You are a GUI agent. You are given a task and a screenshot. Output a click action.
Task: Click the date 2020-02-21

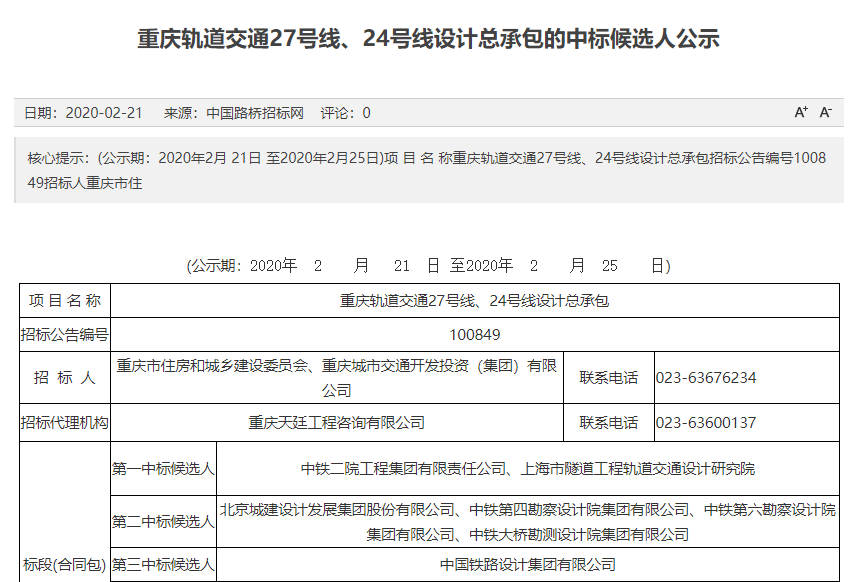click(x=104, y=113)
